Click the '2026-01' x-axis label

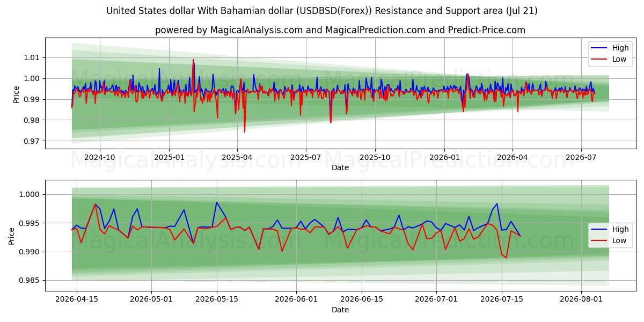(444, 158)
